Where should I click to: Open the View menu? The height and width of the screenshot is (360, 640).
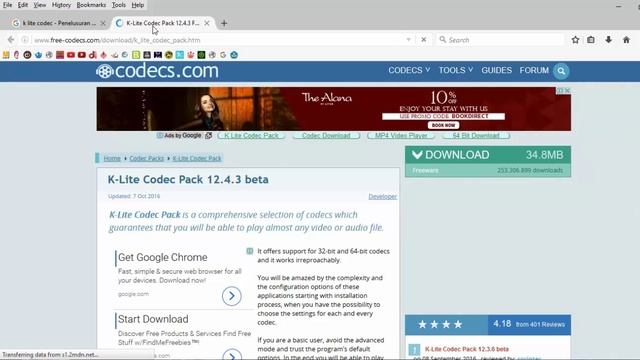click(x=40, y=5)
